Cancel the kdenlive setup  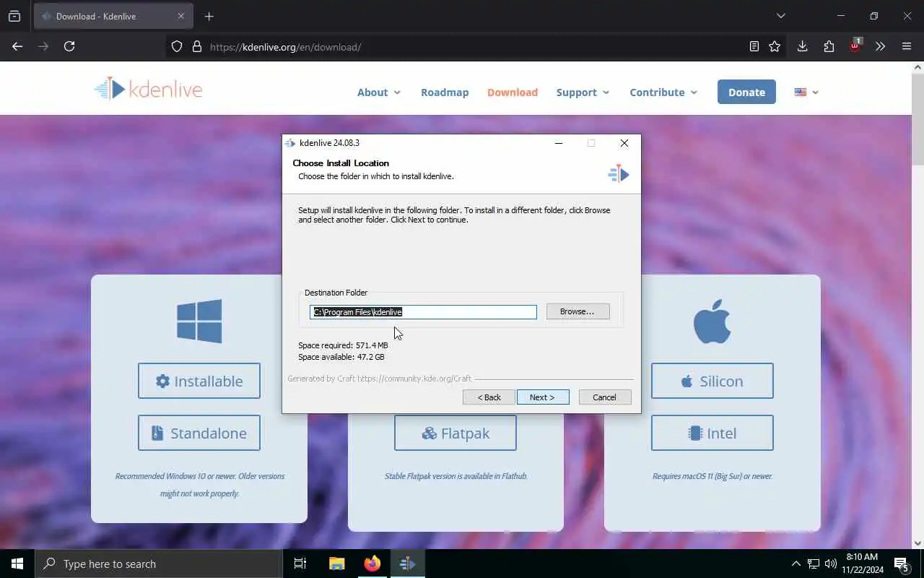coord(605,397)
